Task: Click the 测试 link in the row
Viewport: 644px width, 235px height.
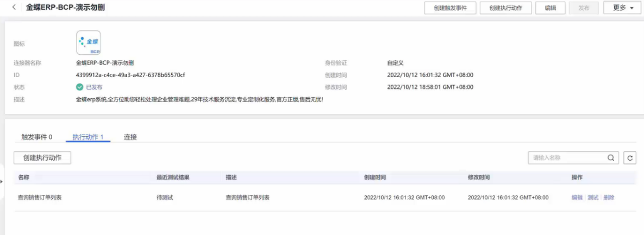Action: coord(593,197)
